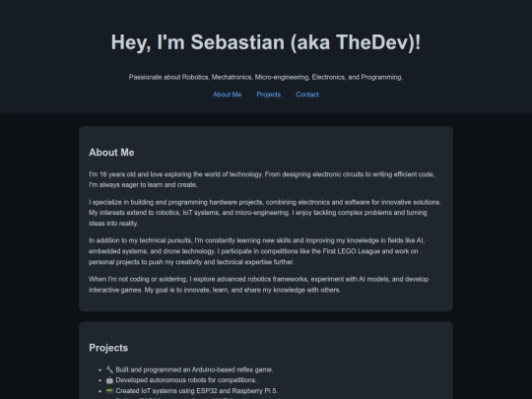532x399 pixels.
Task: Click the "When I'm not coding" paragraph
Action: click(x=259, y=285)
